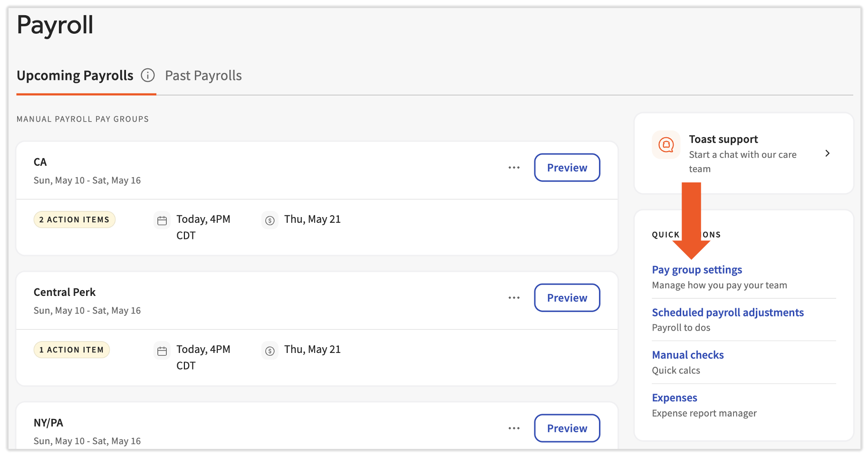868x456 pixels.
Task: Click the calendar icon in Central Perk row
Action: (162, 351)
